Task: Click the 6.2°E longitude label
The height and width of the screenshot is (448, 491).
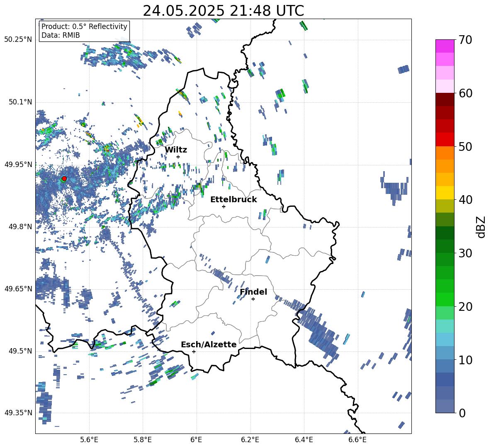Action: point(250,440)
